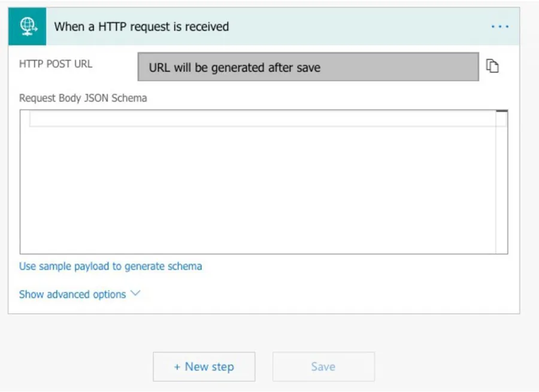Screen dimensions: 539x392
Task: Select the HTTP POST URL field
Action: (x=308, y=67)
